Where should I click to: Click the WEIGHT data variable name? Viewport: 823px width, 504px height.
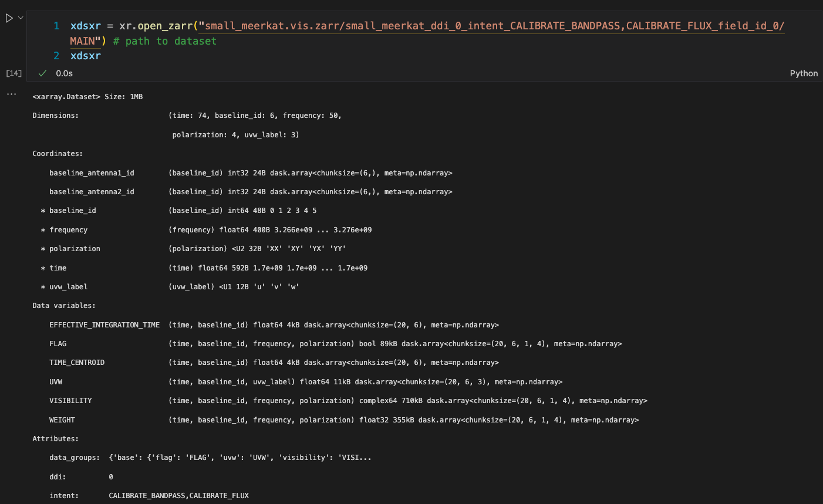[x=62, y=420]
